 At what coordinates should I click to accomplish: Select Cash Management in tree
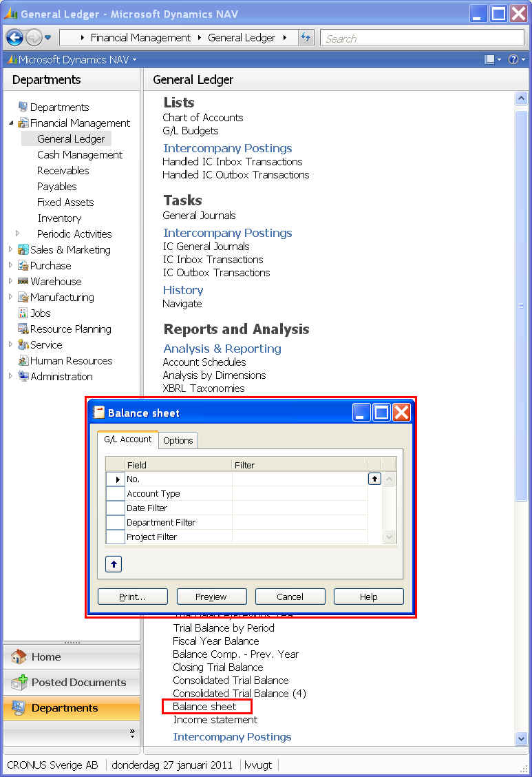pyautogui.click(x=80, y=154)
